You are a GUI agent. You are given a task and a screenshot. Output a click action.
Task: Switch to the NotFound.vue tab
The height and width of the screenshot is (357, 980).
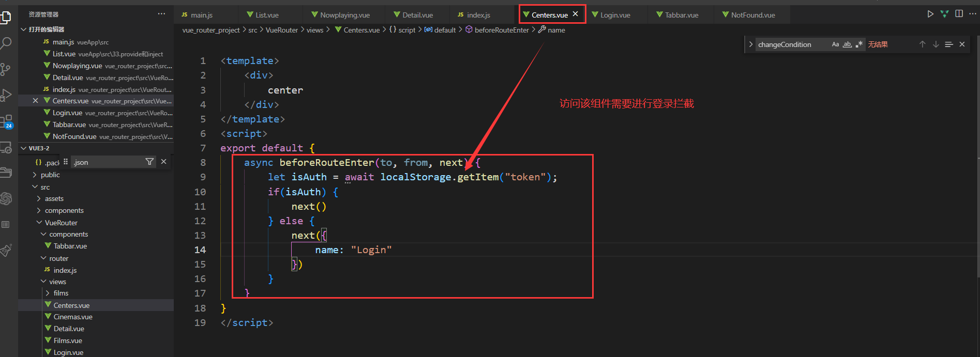[x=753, y=15]
